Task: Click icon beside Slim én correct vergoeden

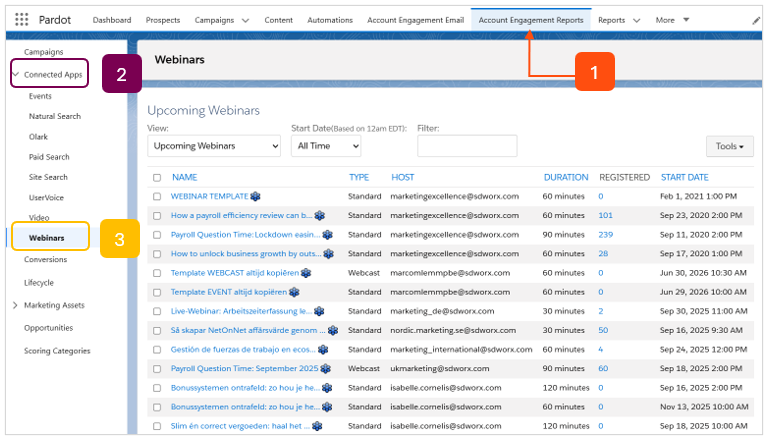Action: click(317, 426)
